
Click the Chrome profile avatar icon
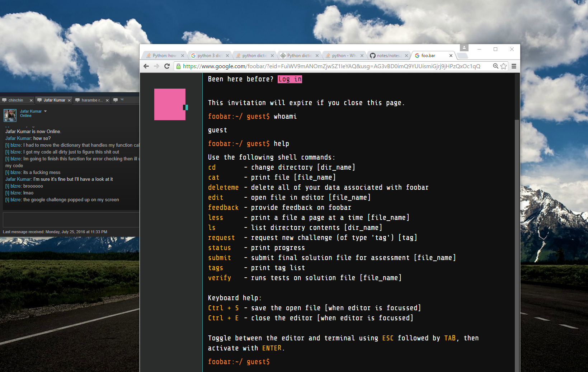click(464, 48)
